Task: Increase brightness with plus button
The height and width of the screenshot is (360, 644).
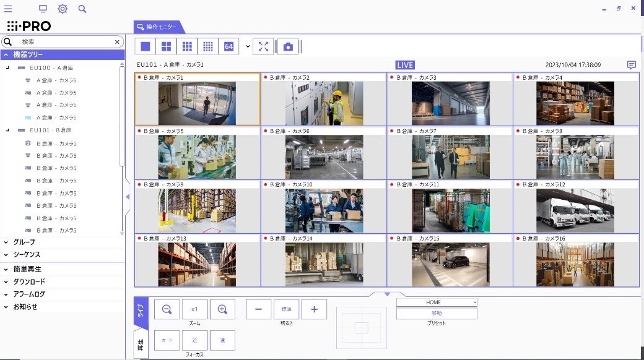Action: [314, 309]
